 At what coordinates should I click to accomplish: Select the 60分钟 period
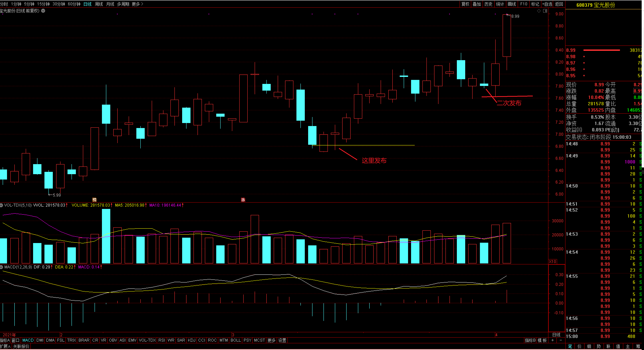point(74,4)
